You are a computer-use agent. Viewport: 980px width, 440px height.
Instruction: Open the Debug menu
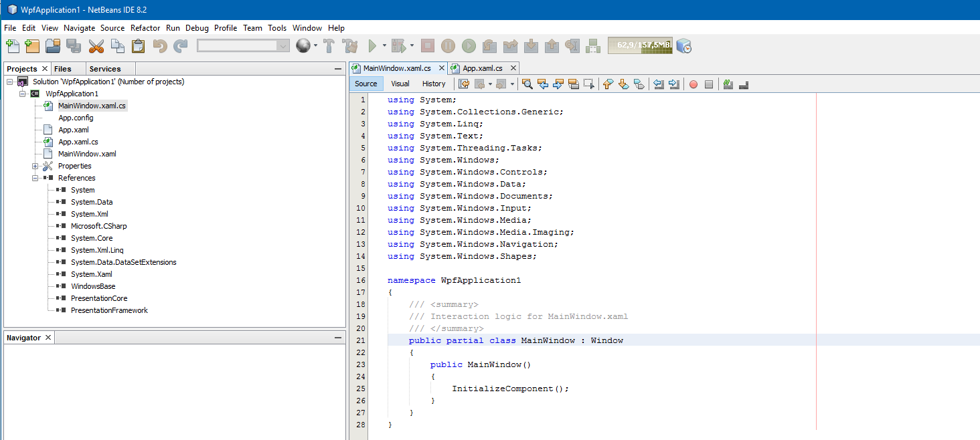[197, 28]
